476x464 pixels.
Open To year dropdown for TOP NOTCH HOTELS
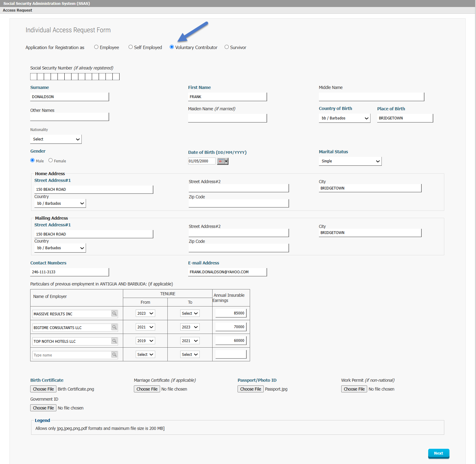pos(190,341)
